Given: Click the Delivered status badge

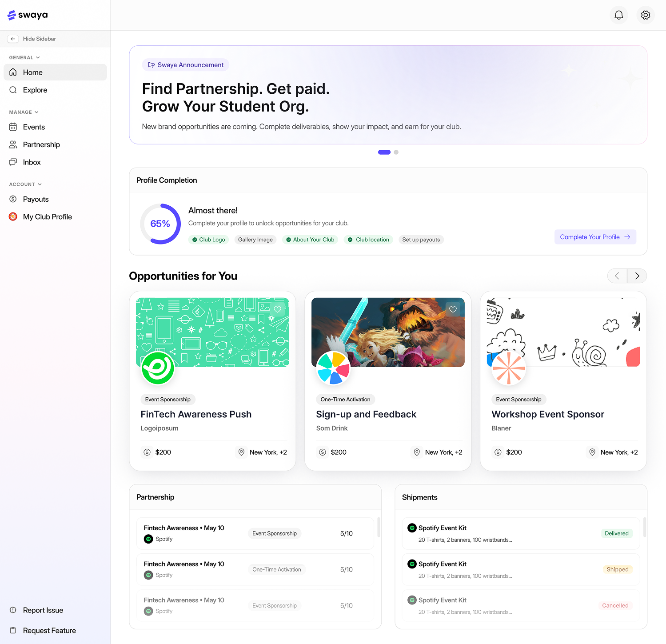Looking at the screenshot, I should 617,533.
